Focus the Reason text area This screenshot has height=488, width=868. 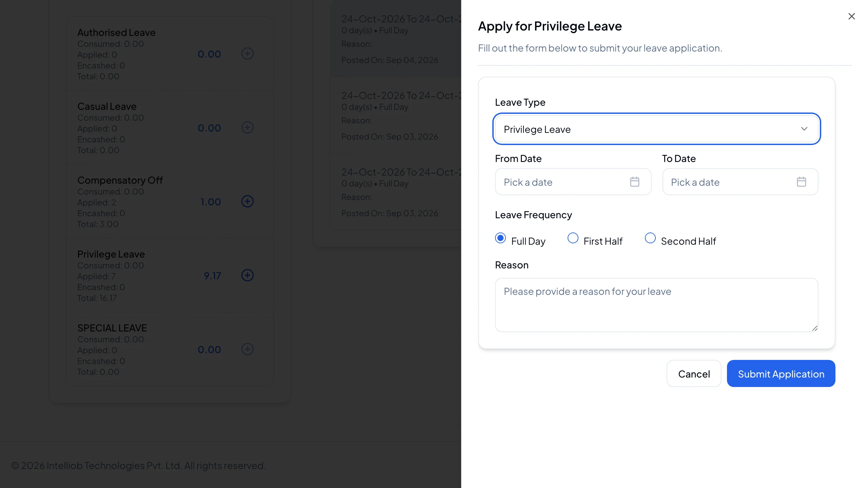coord(656,305)
